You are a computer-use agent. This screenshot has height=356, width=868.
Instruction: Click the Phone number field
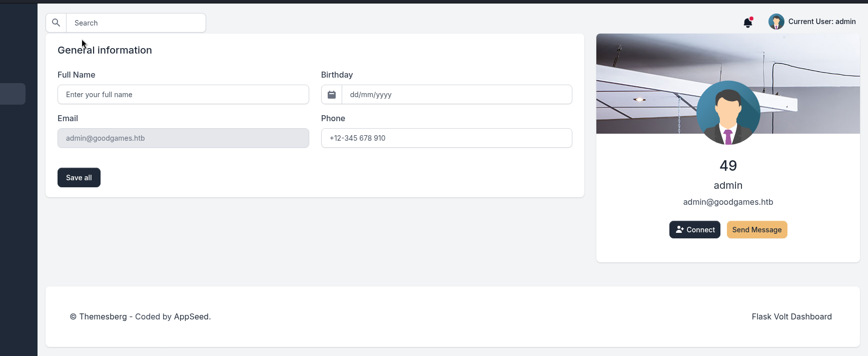446,138
